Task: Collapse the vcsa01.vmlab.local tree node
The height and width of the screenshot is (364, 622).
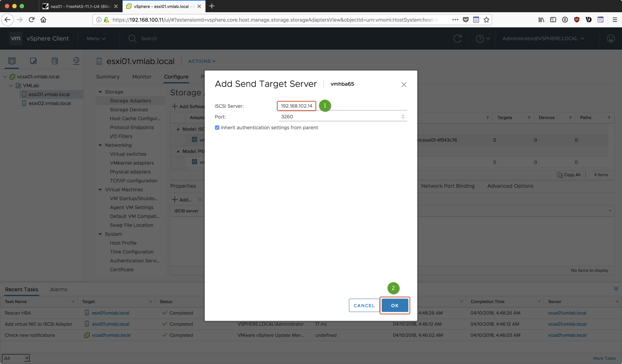Action: pos(5,77)
